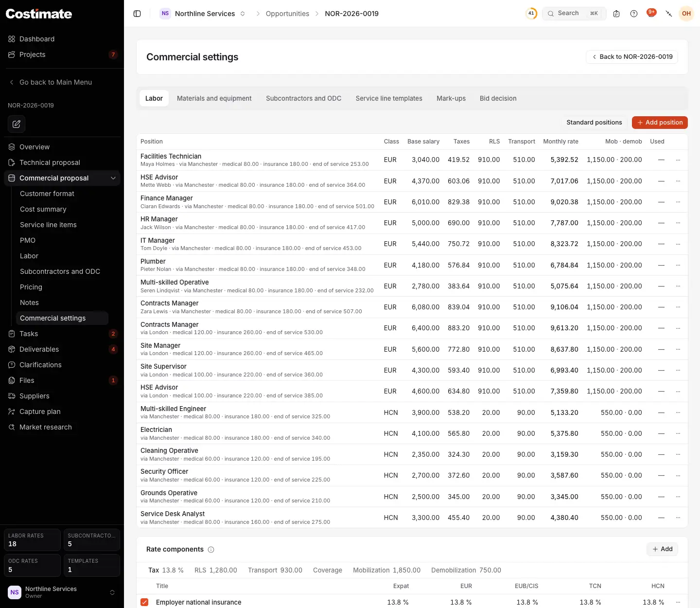Select the Labor tab

(154, 98)
